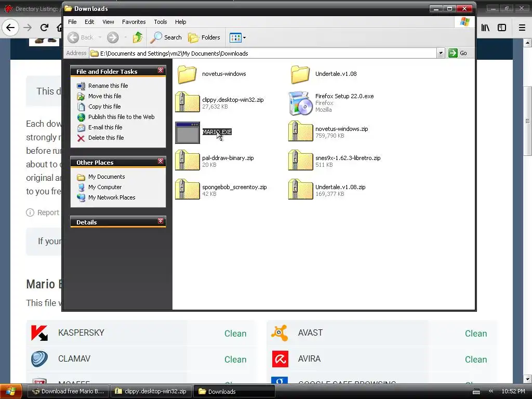Click E-mail this file

point(105,127)
